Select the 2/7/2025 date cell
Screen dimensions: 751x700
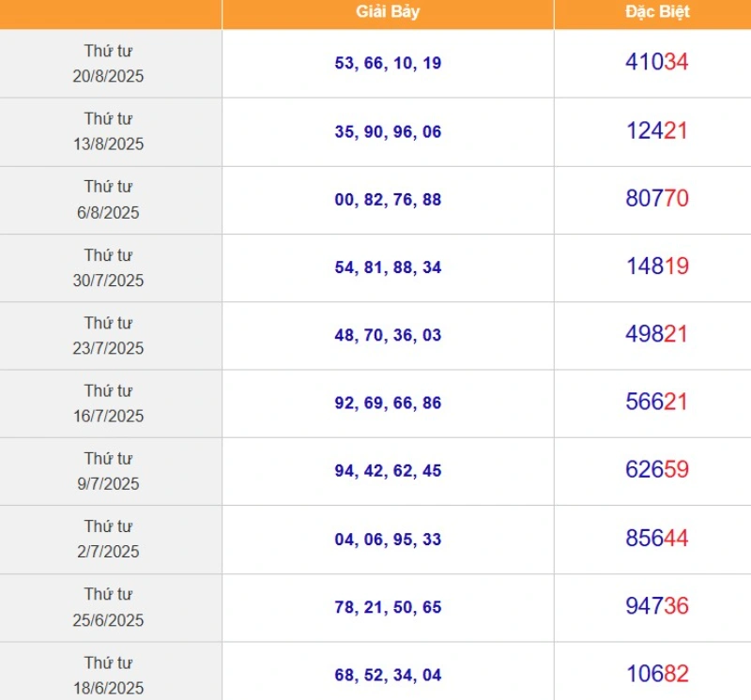pos(110,540)
